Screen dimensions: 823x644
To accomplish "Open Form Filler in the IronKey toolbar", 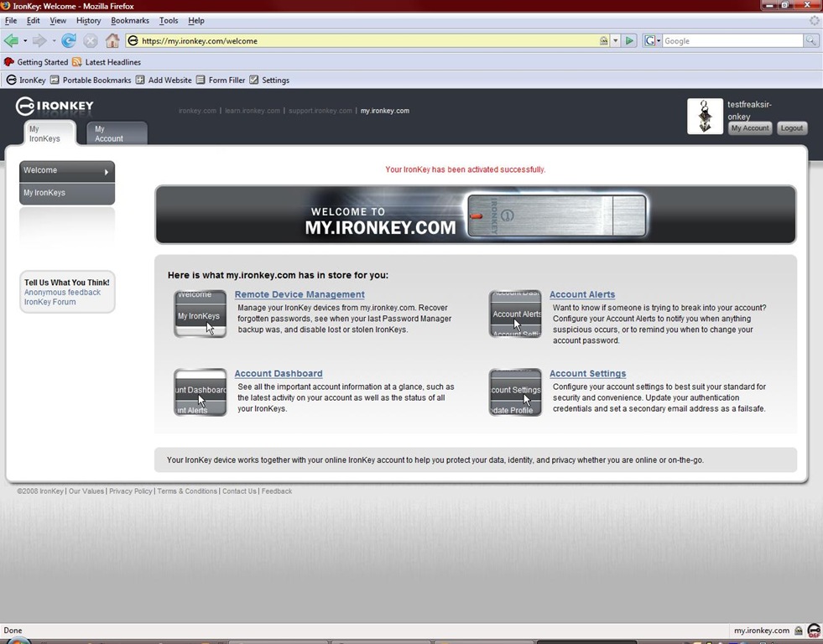I will [221, 80].
